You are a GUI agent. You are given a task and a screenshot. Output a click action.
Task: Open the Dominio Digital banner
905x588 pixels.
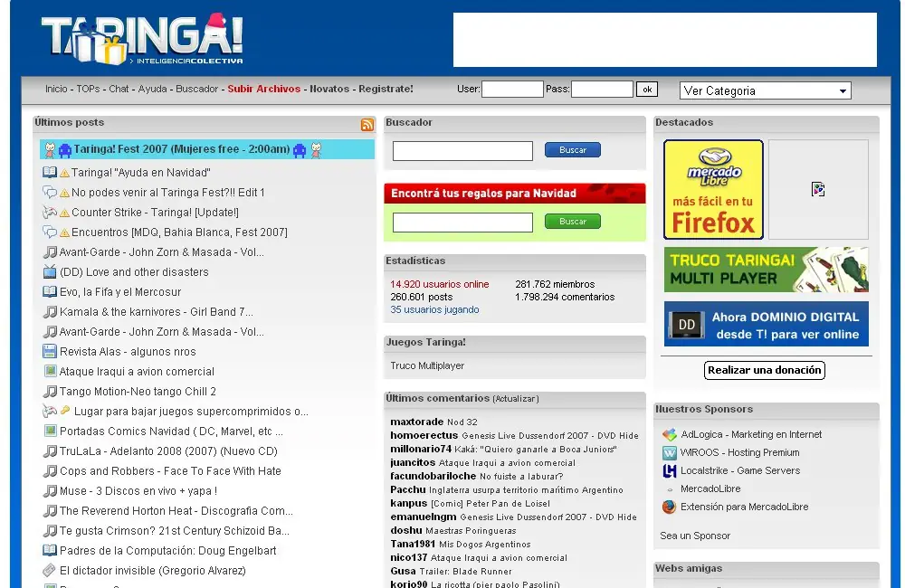[x=767, y=324]
